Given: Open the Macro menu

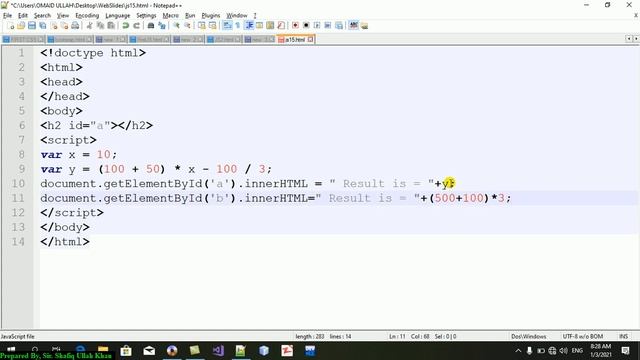Looking at the screenshot, I should [x=171, y=16].
